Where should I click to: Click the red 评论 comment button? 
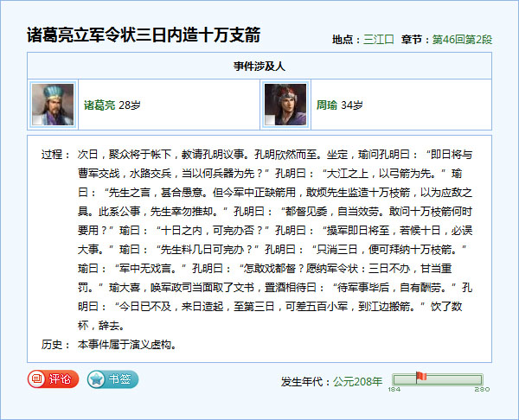coord(54,379)
